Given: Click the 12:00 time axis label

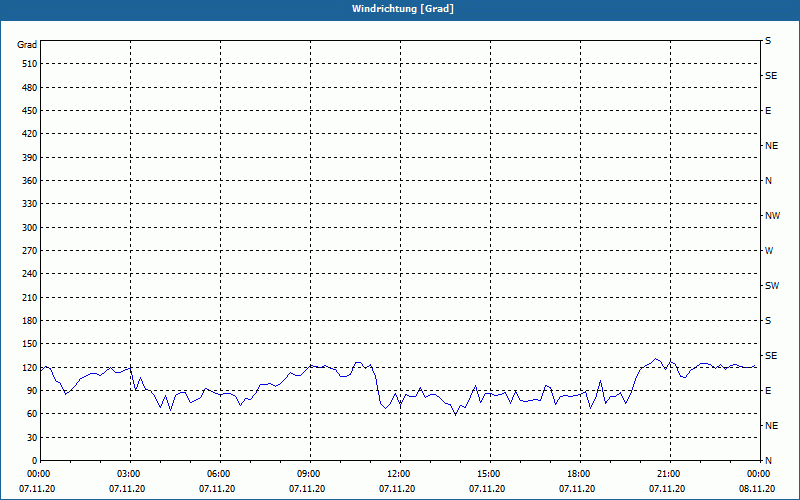Looking at the screenshot, I should [399, 474].
